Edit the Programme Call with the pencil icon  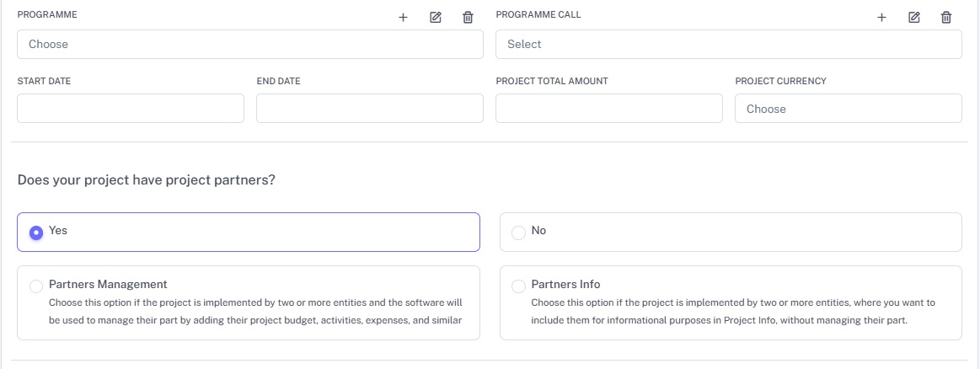click(914, 18)
